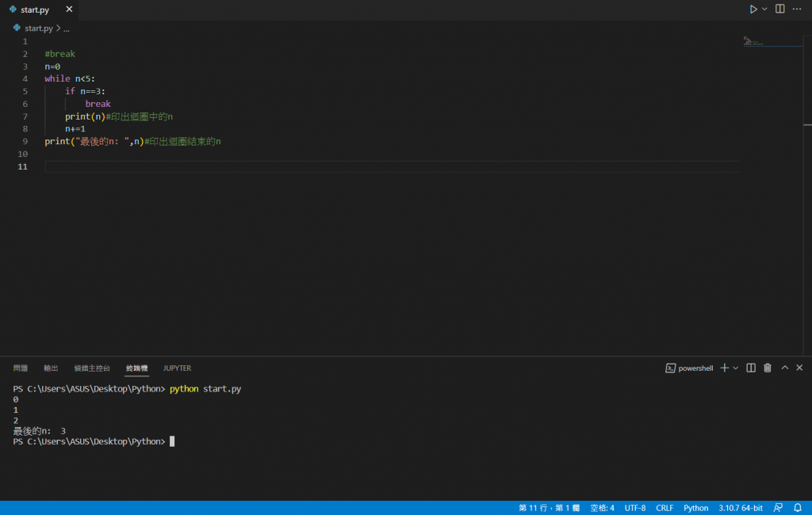Split the editor to the right
Image resolution: width=812 pixels, height=515 pixels.
[x=779, y=10]
